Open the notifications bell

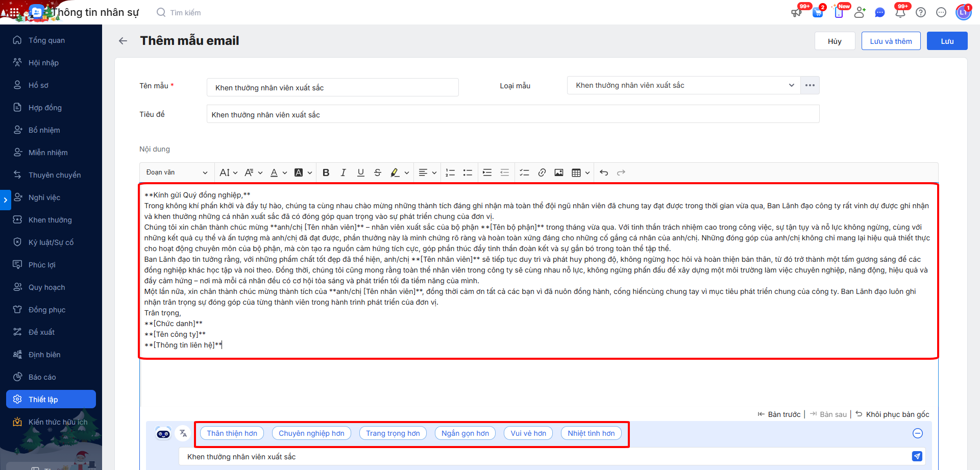[900, 12]
